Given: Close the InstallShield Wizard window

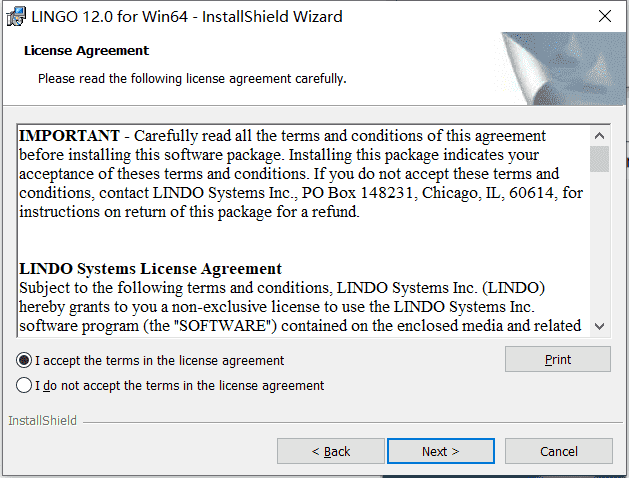Looking at the screenshot, I should coord(605,16).
